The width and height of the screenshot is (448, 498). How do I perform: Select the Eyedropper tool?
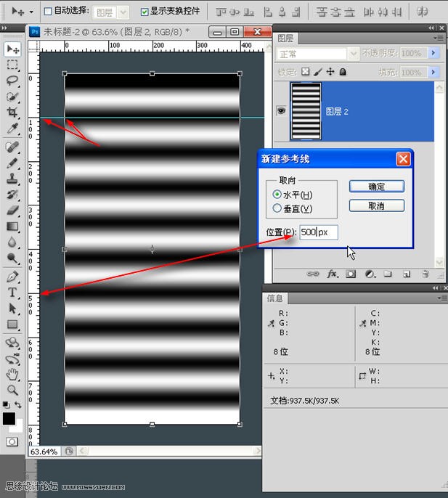click(x=13, y=128)
